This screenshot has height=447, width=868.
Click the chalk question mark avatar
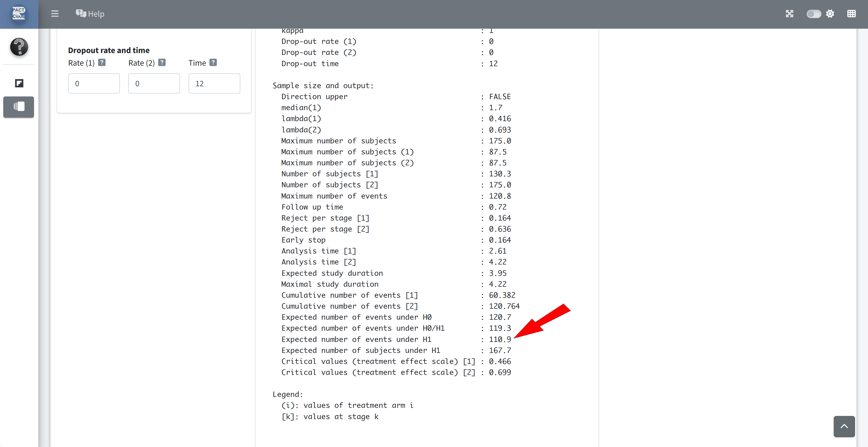tap(19, 47)
